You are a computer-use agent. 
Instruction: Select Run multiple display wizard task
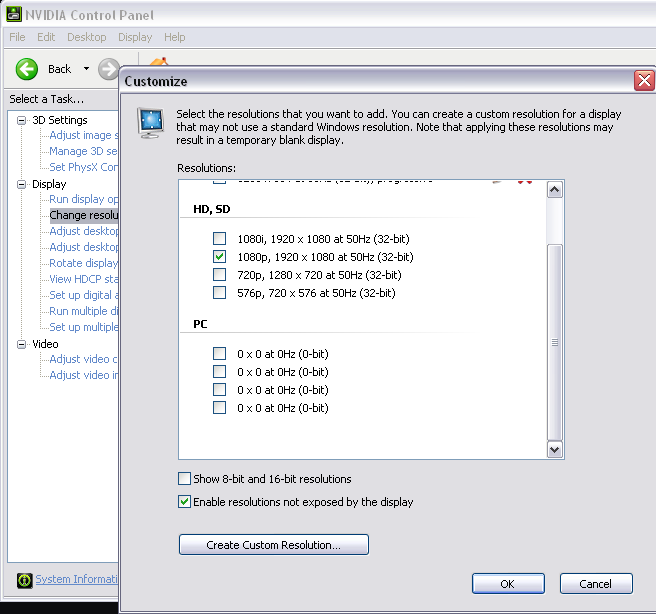84,311
